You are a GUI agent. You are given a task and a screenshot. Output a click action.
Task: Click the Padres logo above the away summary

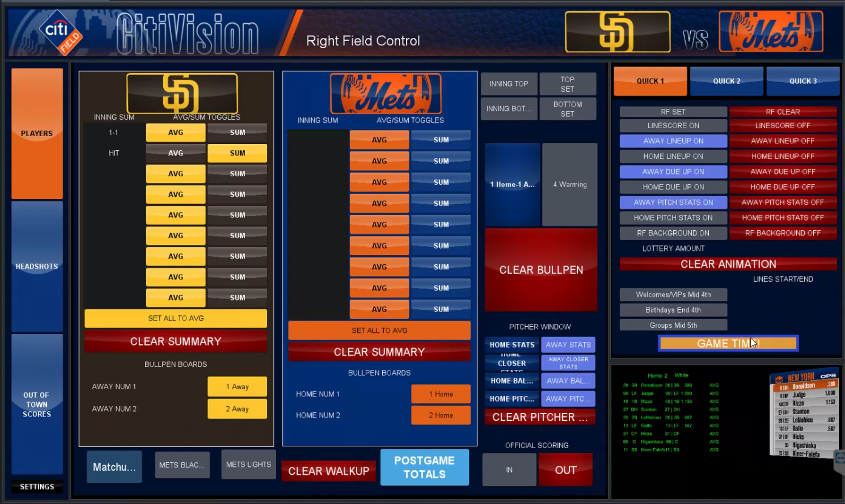182,93
